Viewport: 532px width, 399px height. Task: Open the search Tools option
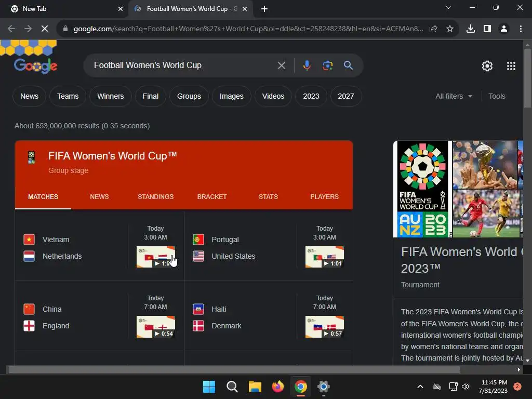click(x=497, y=96)
